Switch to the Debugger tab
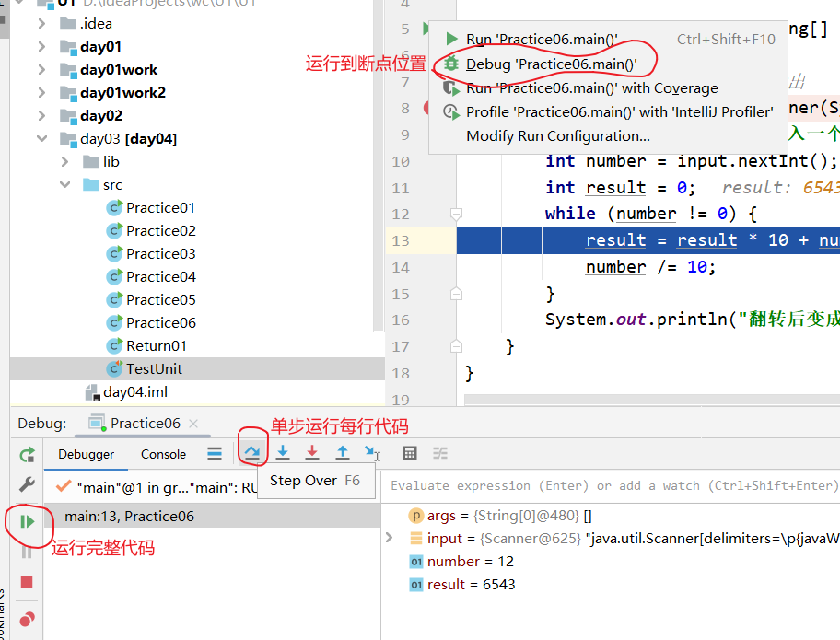 tap(87, 454)
